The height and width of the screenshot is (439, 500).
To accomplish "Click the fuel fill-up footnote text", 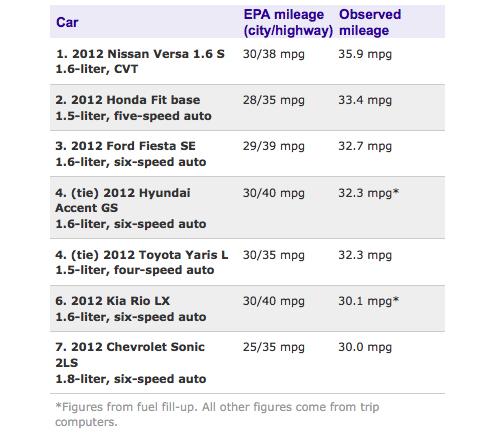I will pos(217,414).
